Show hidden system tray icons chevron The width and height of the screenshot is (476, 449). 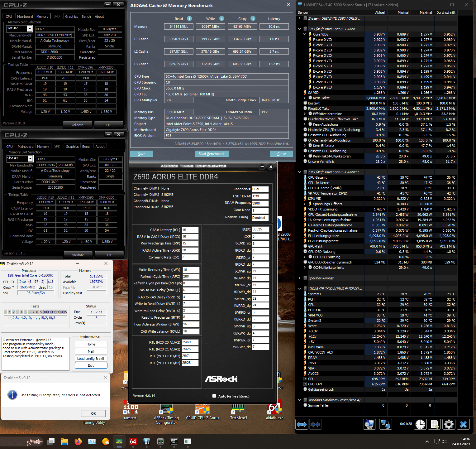[427, 442]
